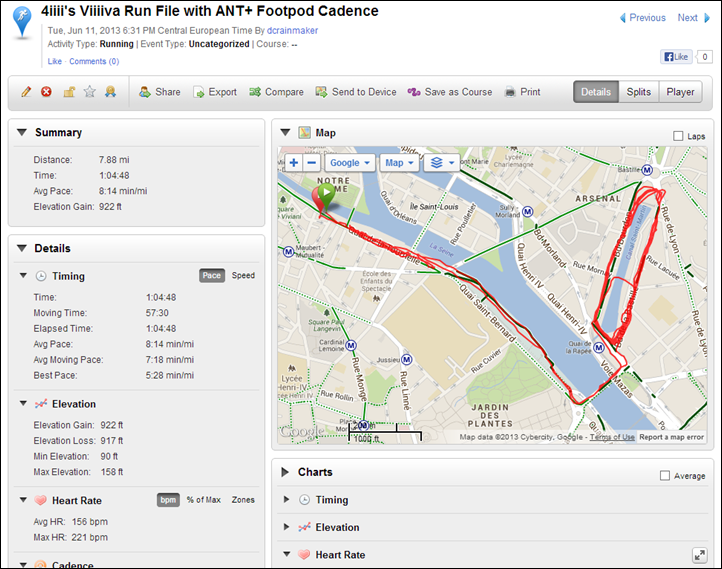This screenshot has width=722, height=569.
Task: Collapse the Elevation details section
Action: coord(23,403)
